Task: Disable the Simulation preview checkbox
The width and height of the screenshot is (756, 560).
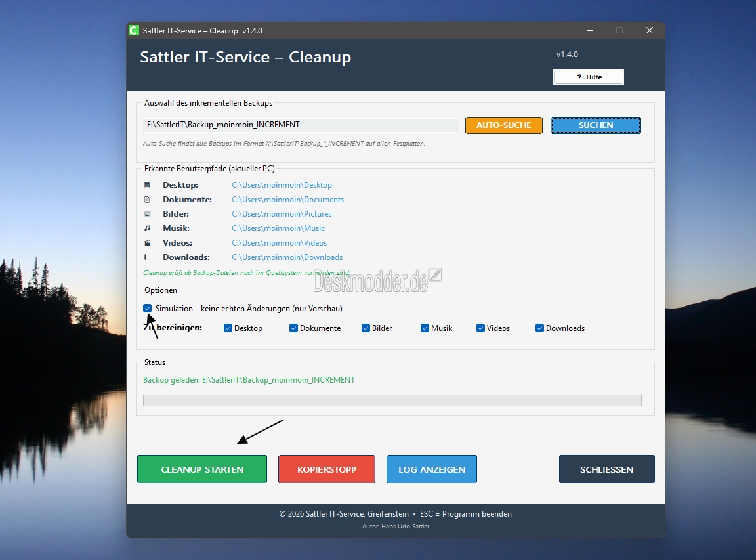Action: point(148,309)
